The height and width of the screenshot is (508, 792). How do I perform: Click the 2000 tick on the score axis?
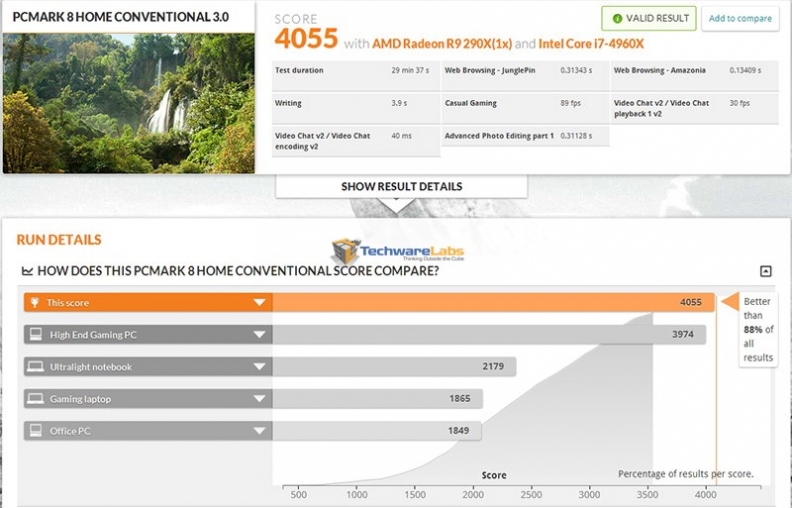(x=473, y=494)
